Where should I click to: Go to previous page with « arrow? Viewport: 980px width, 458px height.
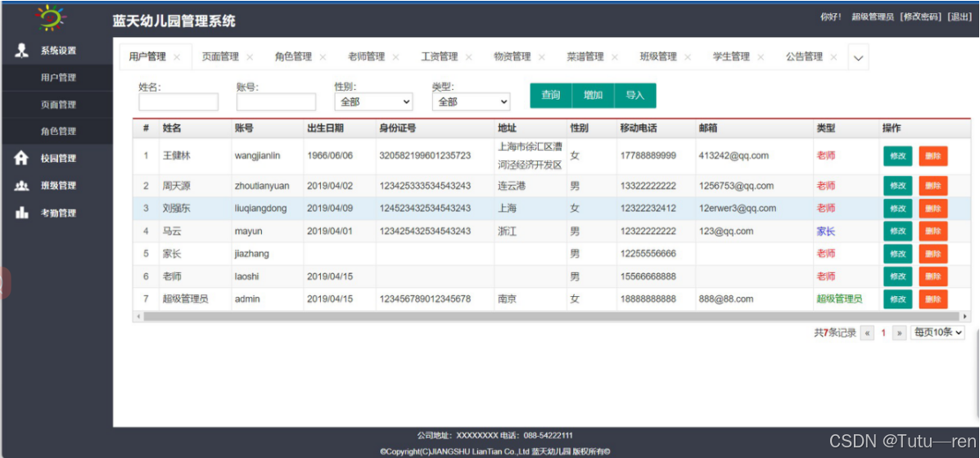tap(868, 333)
